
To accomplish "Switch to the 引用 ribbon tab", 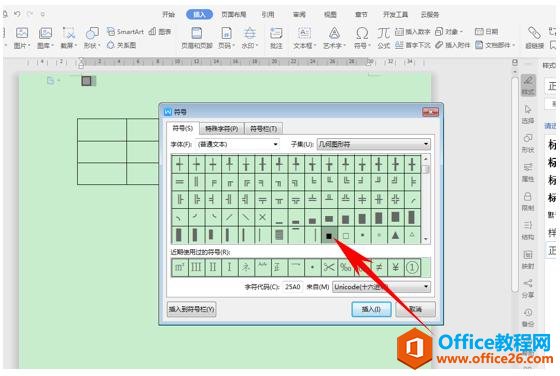I will coord(268,14).
